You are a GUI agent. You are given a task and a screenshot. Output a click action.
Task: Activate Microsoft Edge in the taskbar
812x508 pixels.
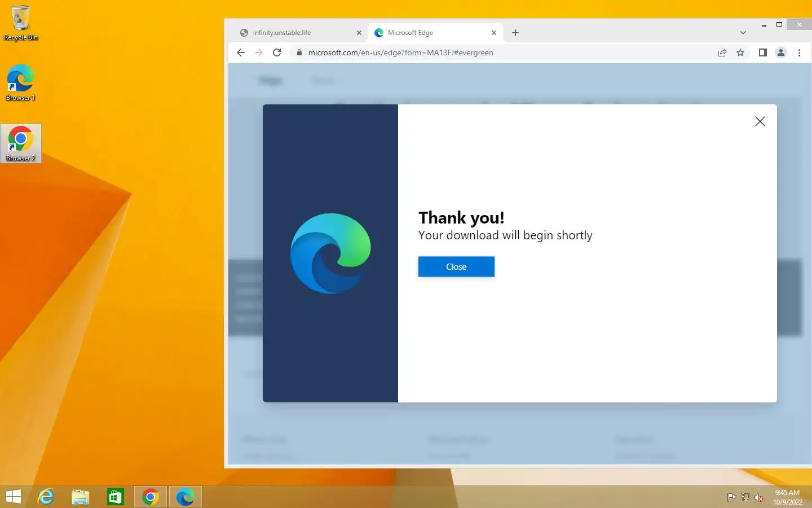[185, 497]
